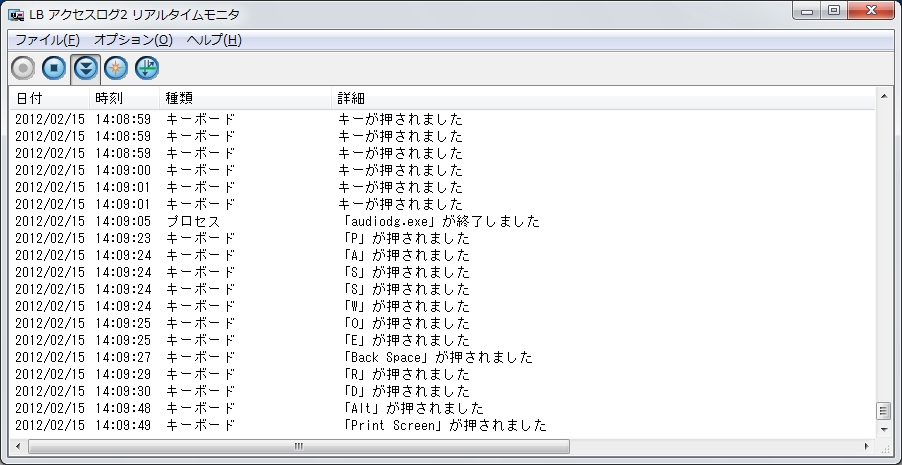Stop monitoring with the square stop icon

click(54, 68)
